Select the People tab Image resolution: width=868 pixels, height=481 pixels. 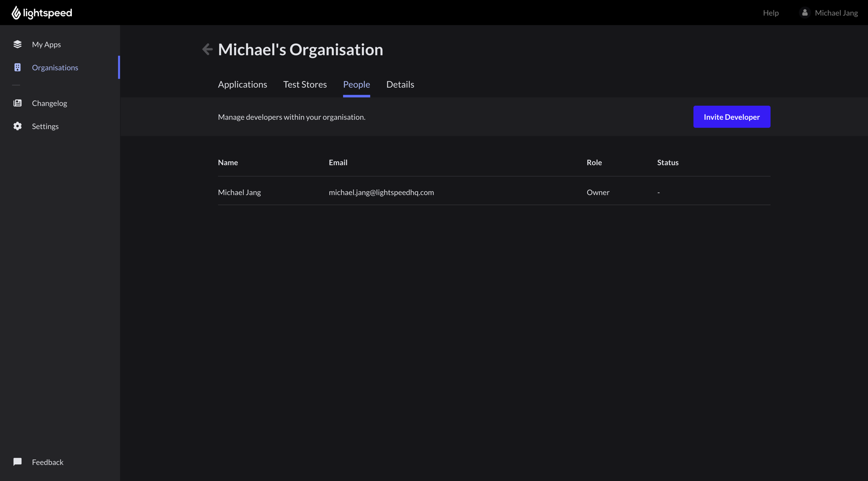click(x=357, y=84)
